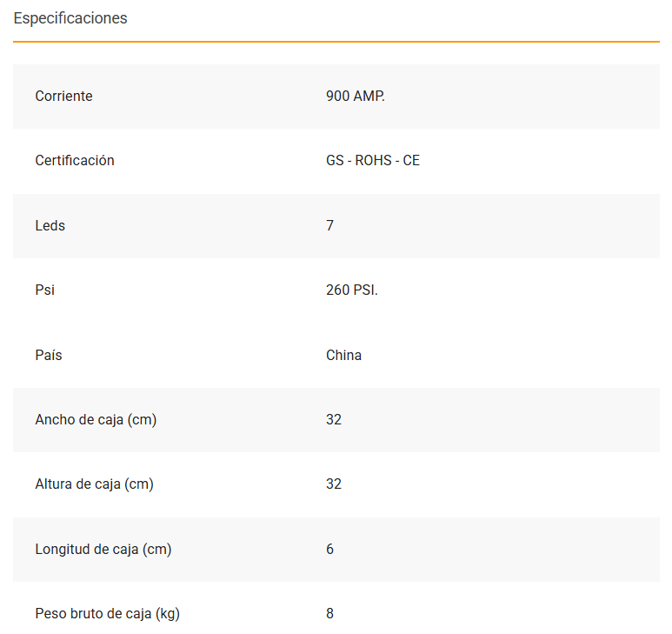Image resolution: width=672 pixels, height=634 pixels.
Task: Click the 260 PSI. value
Action: point(351,290)
